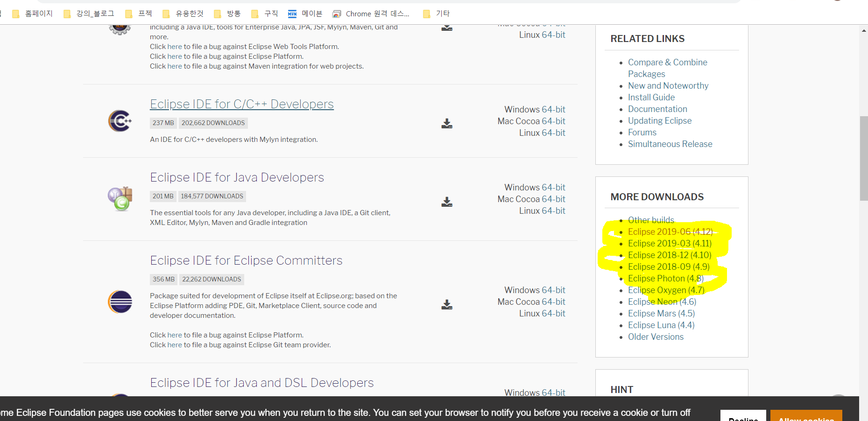Screen dimensions: 868x421
Task: Open the 강의_블로그 bookmark folder
Action: (89, 14)
